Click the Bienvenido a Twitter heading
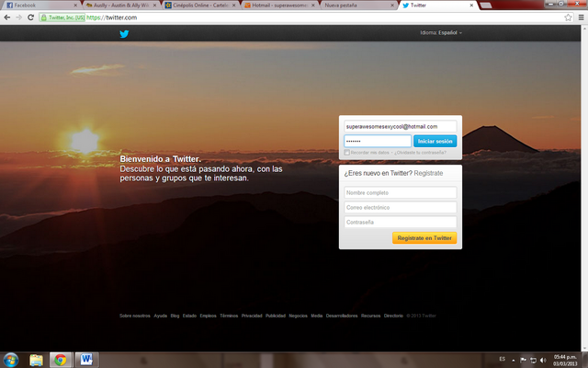Screen dimensions: 588x368 click(160, 159)
